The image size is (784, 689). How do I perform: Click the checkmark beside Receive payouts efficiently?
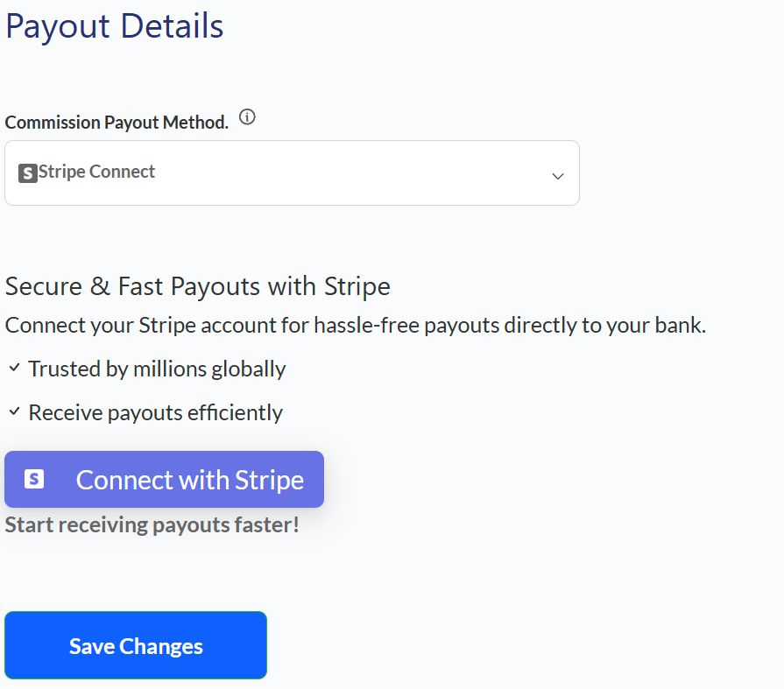[x=15, y=411]
